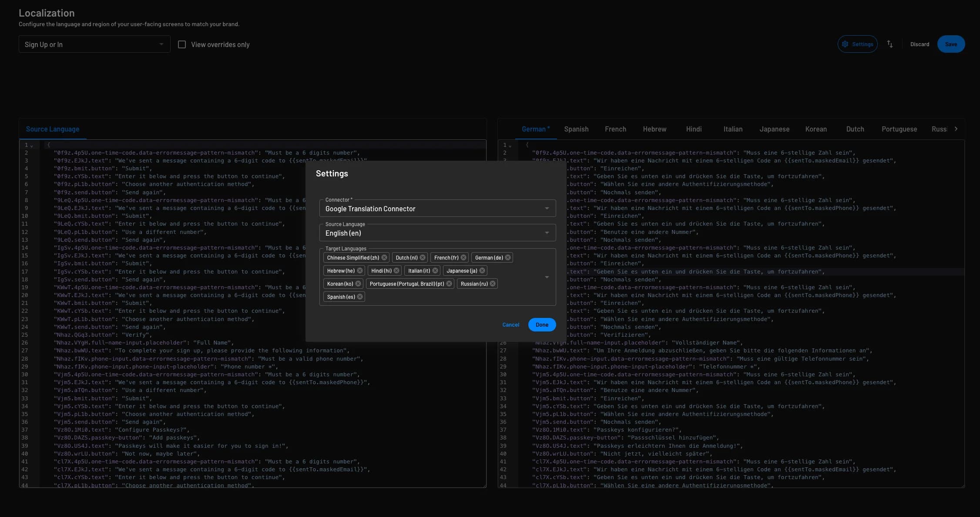This screenshot has width=980, height=517.
Task: Switch to the Spanish translation tab
Action: (576, 129)
